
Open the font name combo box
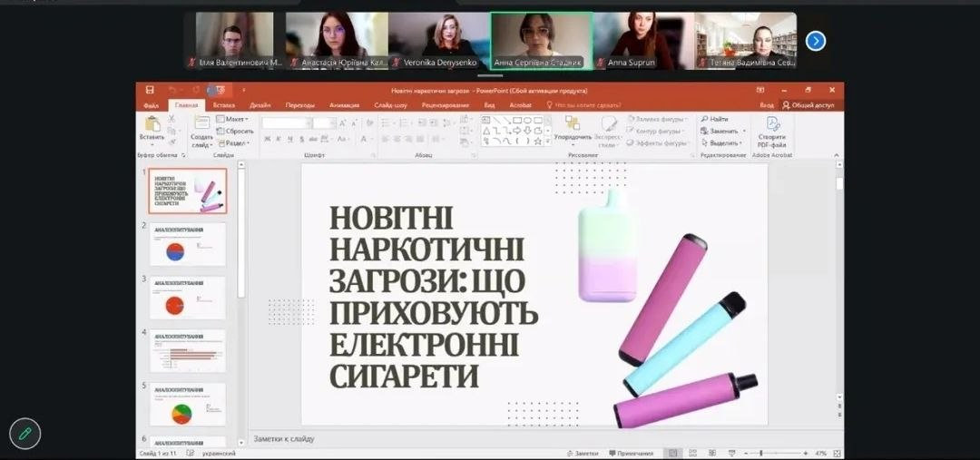point(286,123)
